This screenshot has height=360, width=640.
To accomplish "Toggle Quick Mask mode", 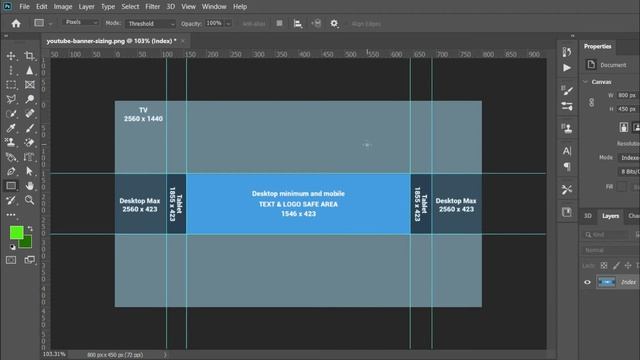I will (x=11, y=260).
